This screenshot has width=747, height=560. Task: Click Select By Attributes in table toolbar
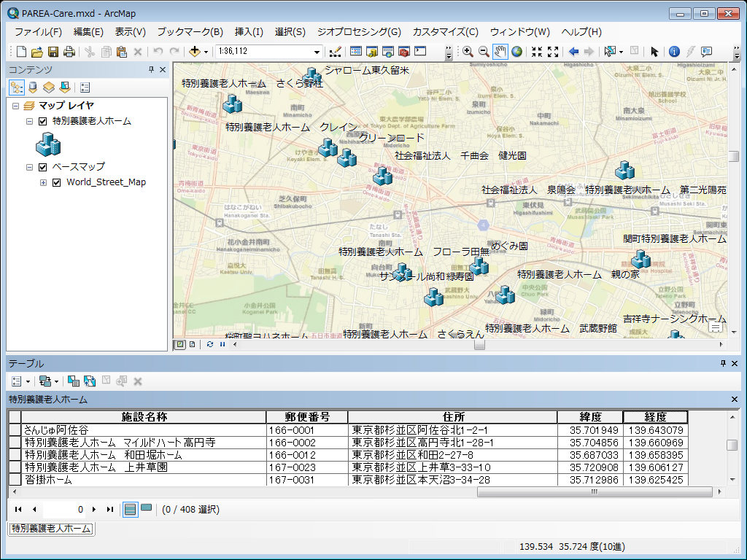click(x=74, y=381)
